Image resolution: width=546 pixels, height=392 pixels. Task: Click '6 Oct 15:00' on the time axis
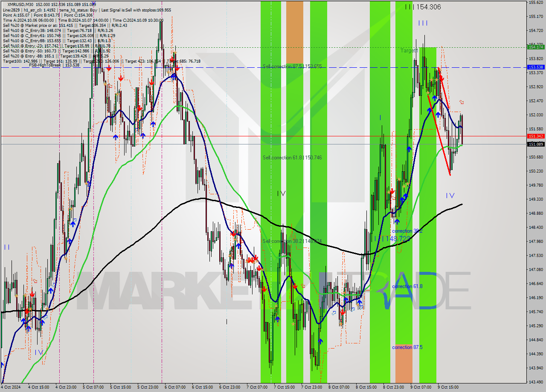click(202, 387)
